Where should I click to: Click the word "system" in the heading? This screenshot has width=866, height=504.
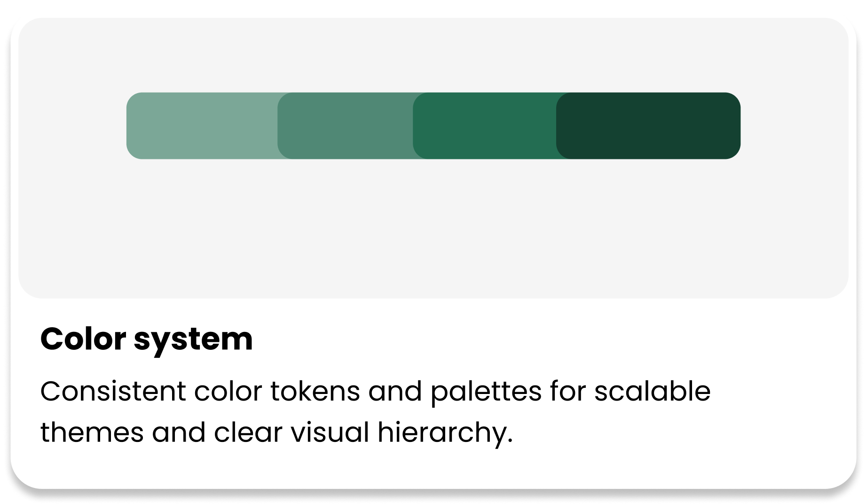193,340
